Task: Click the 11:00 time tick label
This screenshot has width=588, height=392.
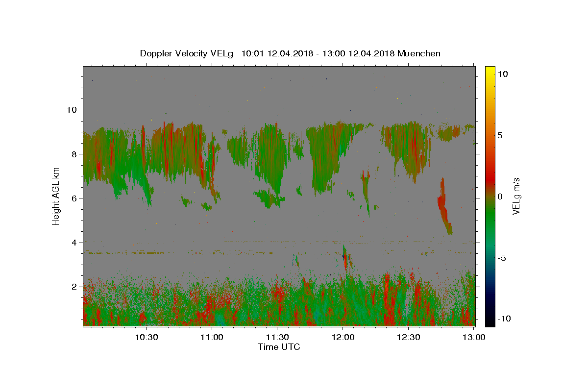Action: tap(212, 337)
